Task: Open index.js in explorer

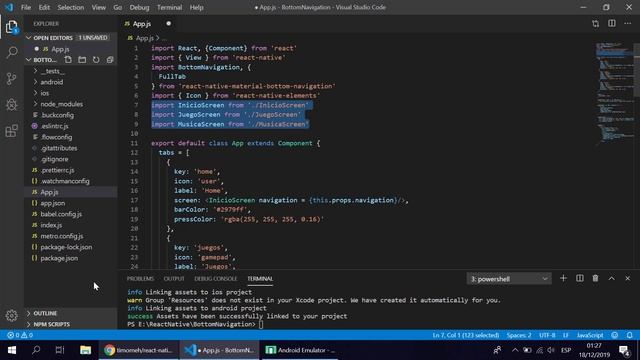Action: (71, 225)
